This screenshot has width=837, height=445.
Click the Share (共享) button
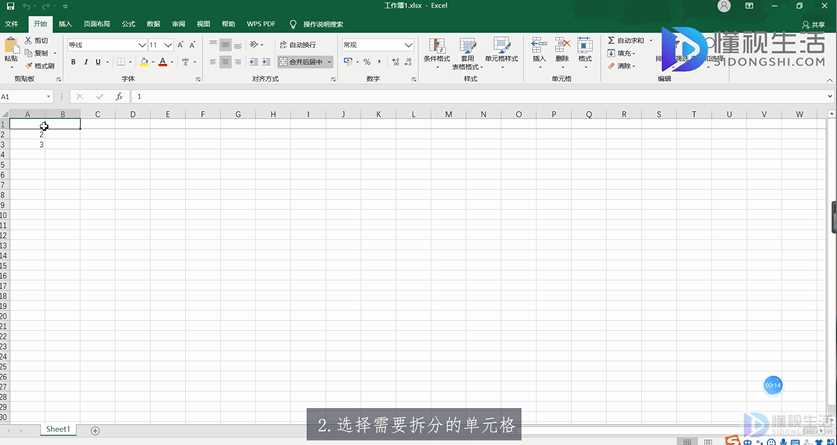pos(814,24)
